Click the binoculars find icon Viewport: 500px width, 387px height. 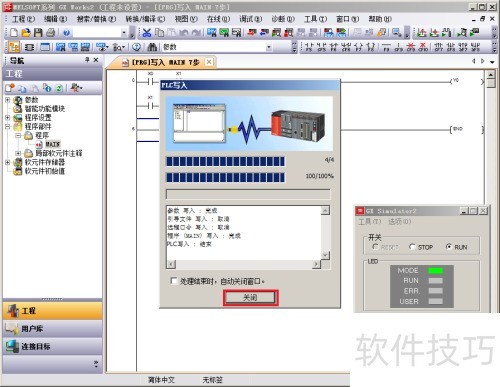pyautogui.click(x=152, y=47)
